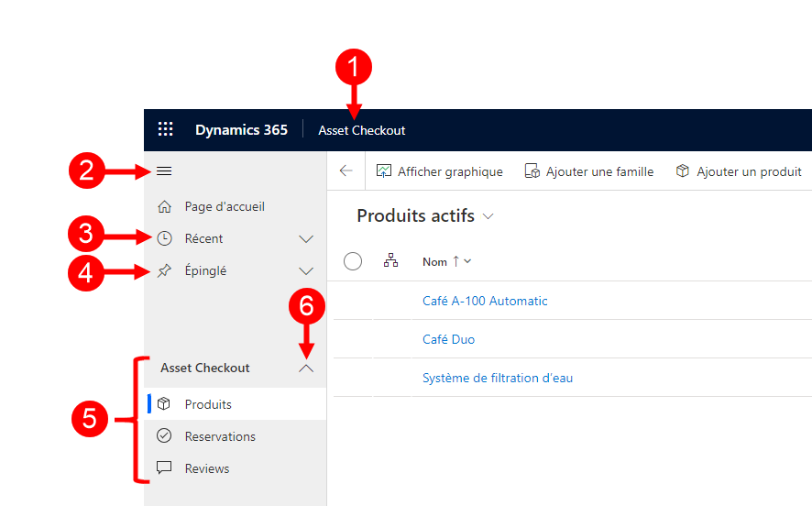
Task: Expand the Épinglé chevron
Action: (x=306, y=271)
